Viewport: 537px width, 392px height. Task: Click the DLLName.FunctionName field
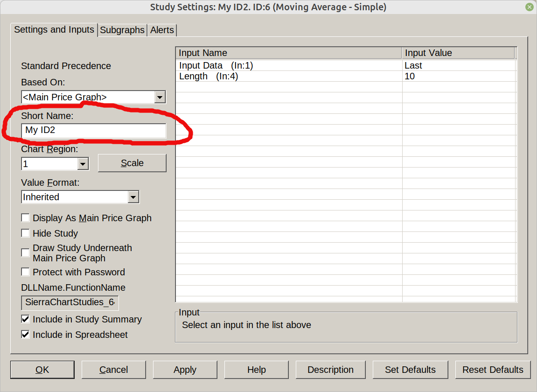click(x=70, y=302)
